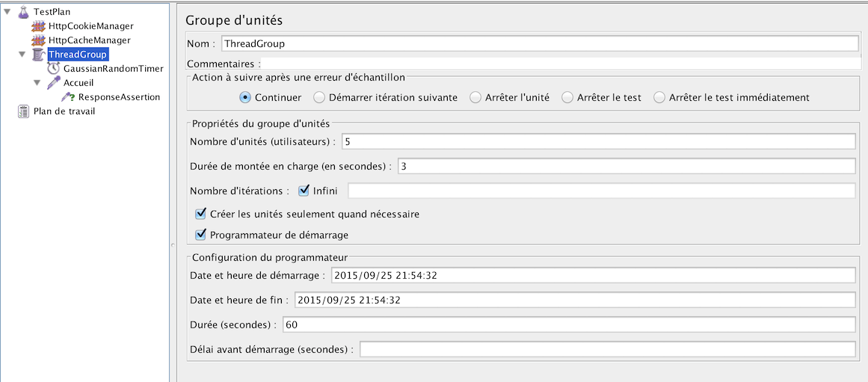868x382 pixels.
Task: Click the ResponseAssertion icon in tree
Action: coord(68,97)
